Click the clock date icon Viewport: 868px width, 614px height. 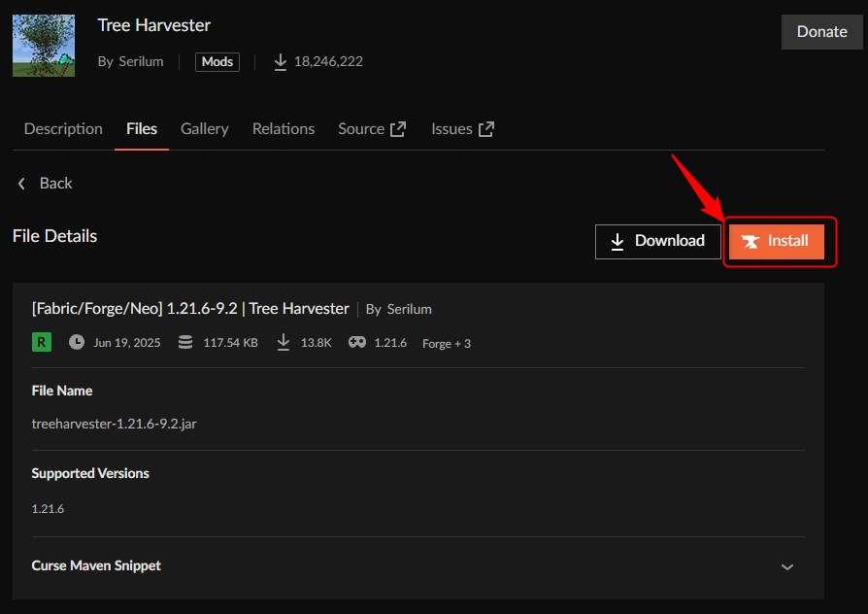pos(77,342)
